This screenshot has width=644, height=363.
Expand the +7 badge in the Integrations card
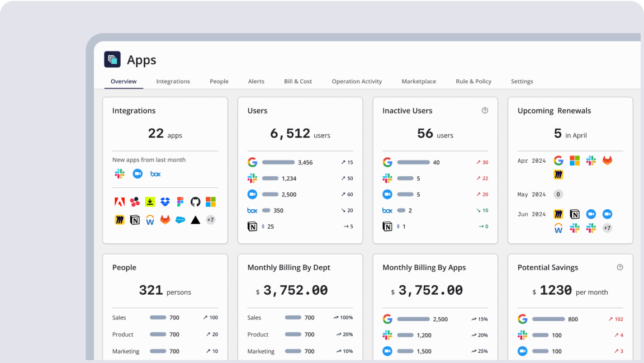[x=210, y=219]
